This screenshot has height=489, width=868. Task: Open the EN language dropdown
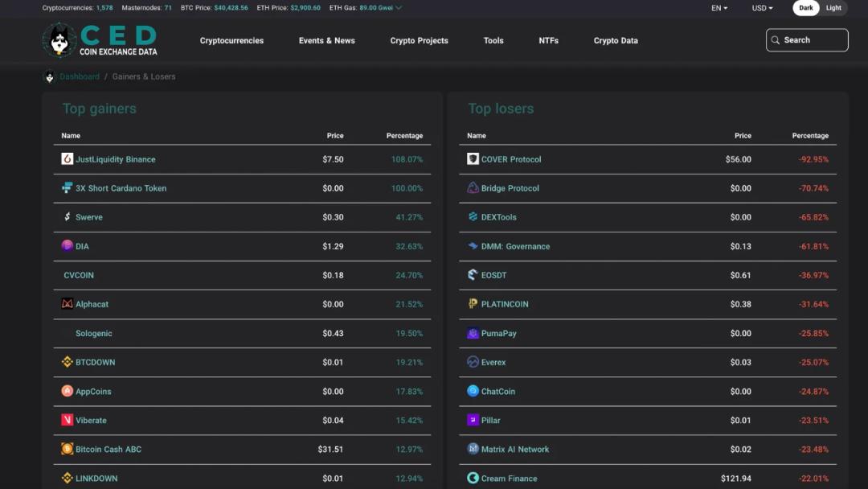(719, 8)
